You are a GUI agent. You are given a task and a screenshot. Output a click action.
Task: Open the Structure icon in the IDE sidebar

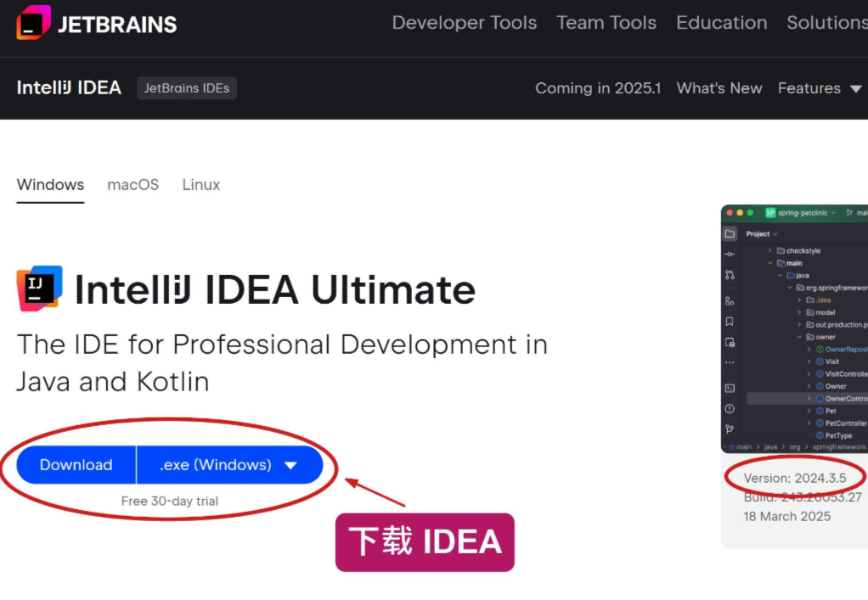point(730,301)
